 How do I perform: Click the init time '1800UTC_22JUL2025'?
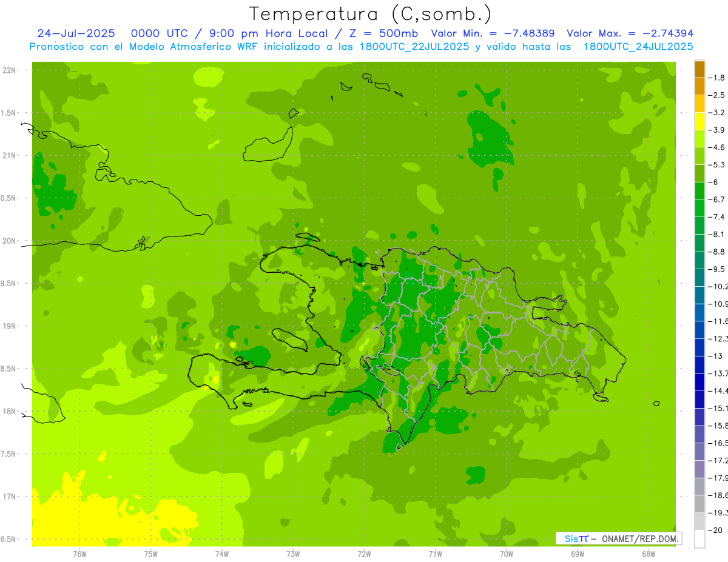[412, 47]
